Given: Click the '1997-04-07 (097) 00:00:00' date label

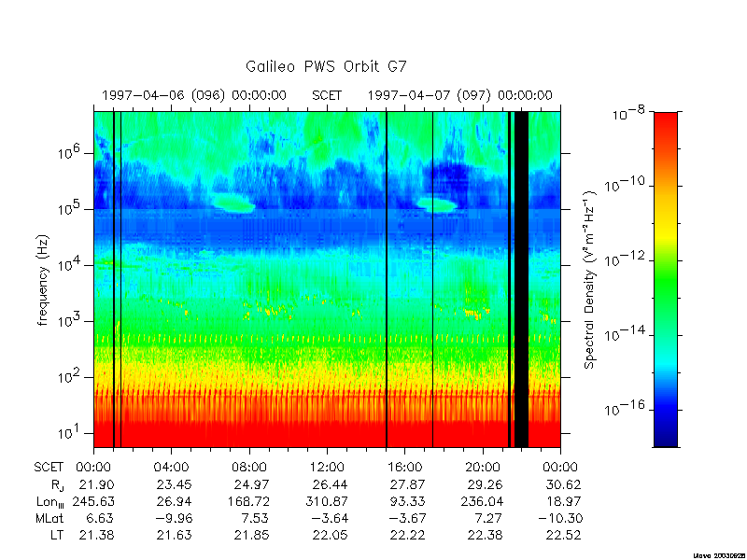Looking at the screenshot, I should click(459, 96).
